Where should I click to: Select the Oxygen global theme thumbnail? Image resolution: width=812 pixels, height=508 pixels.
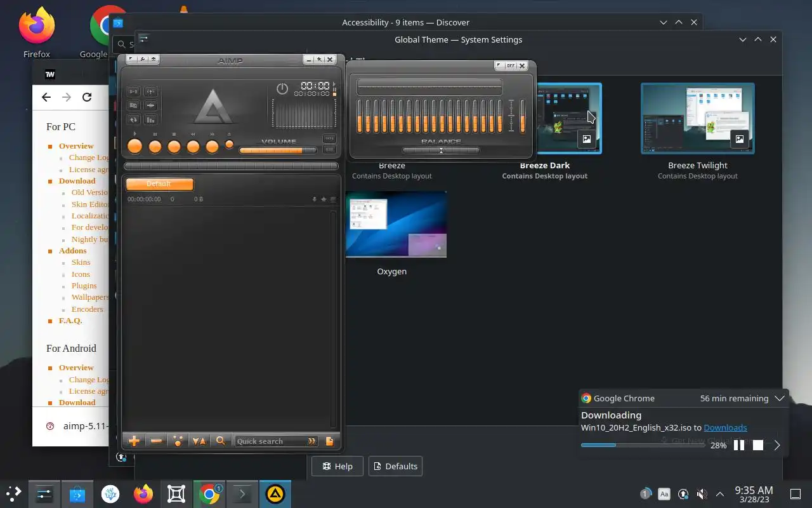click(x=392, y=224)
